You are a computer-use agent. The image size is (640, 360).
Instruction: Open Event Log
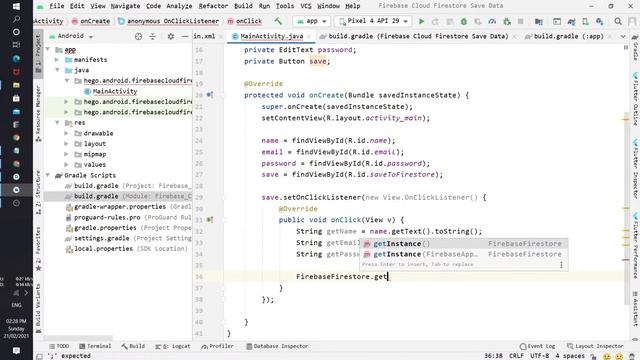tap(538, 346)
